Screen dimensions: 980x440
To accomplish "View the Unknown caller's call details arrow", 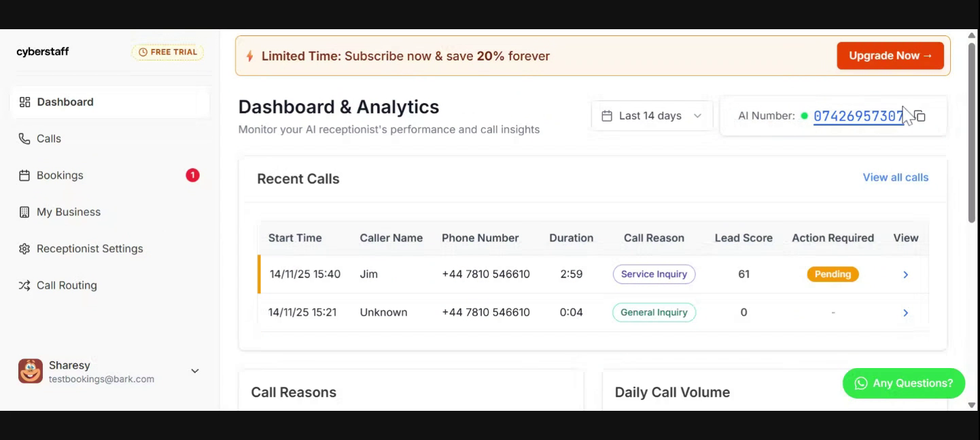I will click(x=905, y=313).
